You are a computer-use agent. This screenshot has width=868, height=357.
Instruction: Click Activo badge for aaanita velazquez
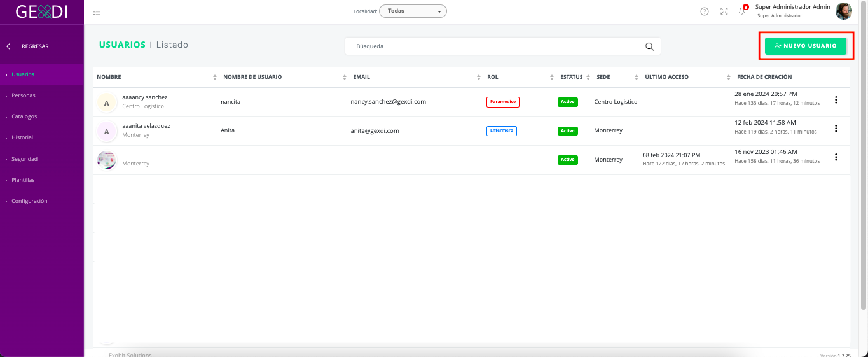(568, 131)
